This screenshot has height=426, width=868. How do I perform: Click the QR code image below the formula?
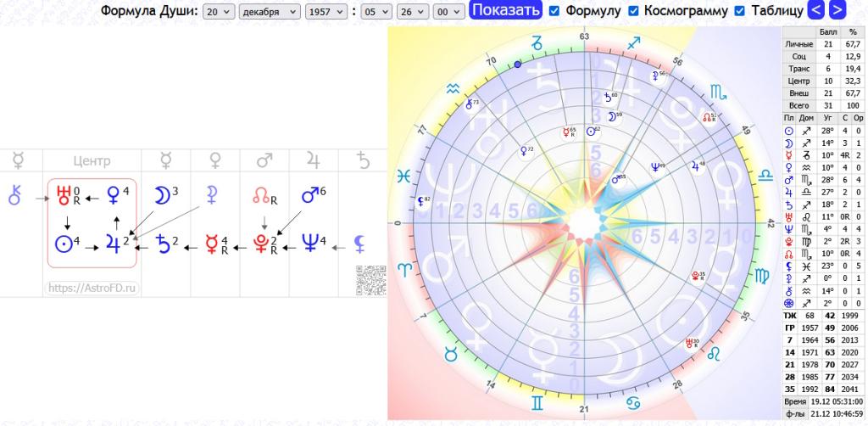point(370,281)
